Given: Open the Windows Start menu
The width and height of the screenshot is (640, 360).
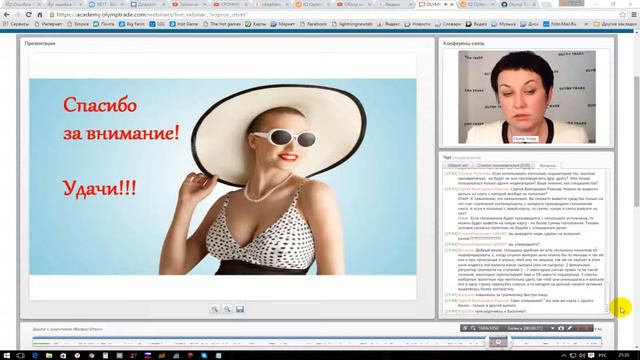Looking at the screenshot, I should [7, 356].
